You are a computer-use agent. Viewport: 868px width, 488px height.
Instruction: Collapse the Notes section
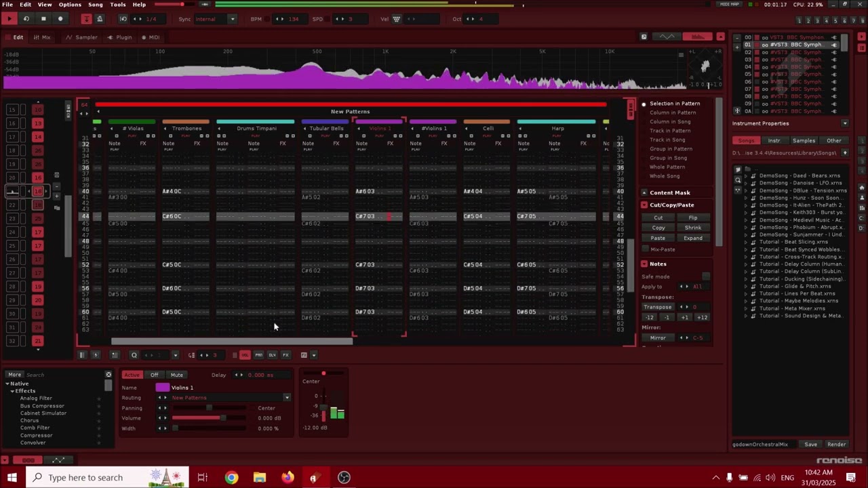[x=645, y=264]
